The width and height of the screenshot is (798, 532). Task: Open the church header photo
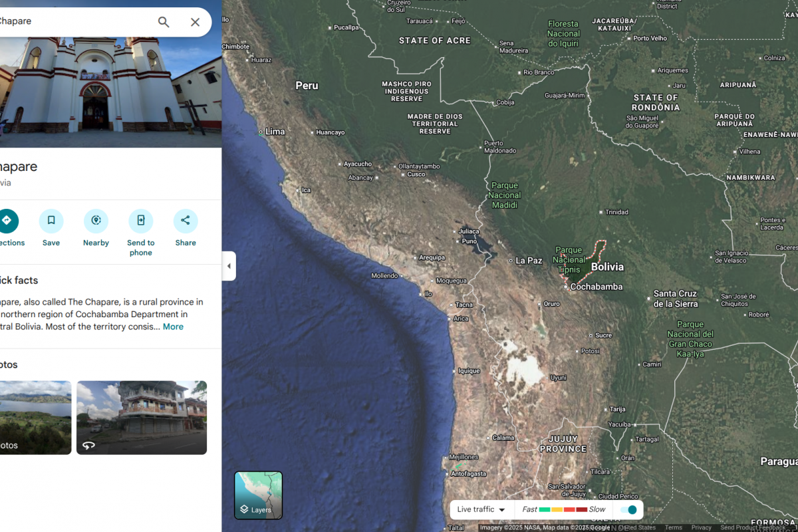[x=110, y=85]
